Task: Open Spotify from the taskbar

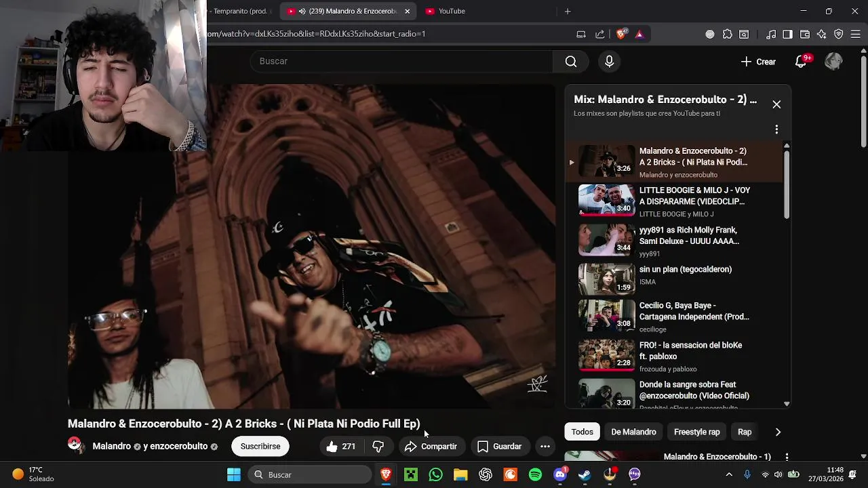Action: (535, 475)
